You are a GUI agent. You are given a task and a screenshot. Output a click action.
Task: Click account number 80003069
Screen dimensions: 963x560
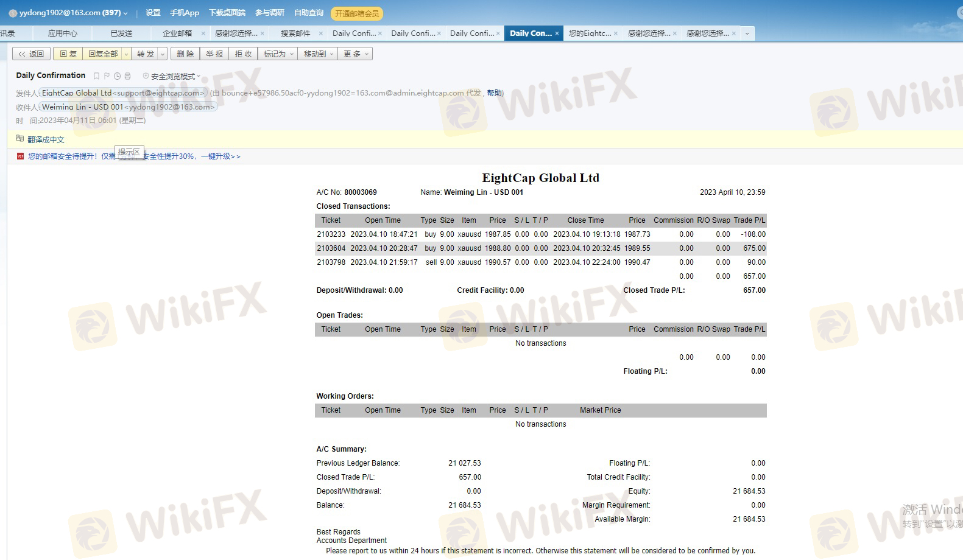click(x=361, y=192)
